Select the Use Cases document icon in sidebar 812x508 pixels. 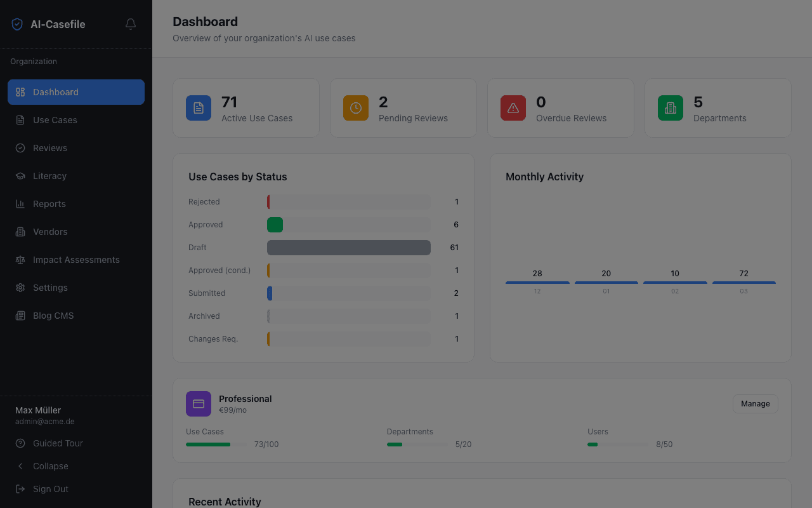[20, 119]
